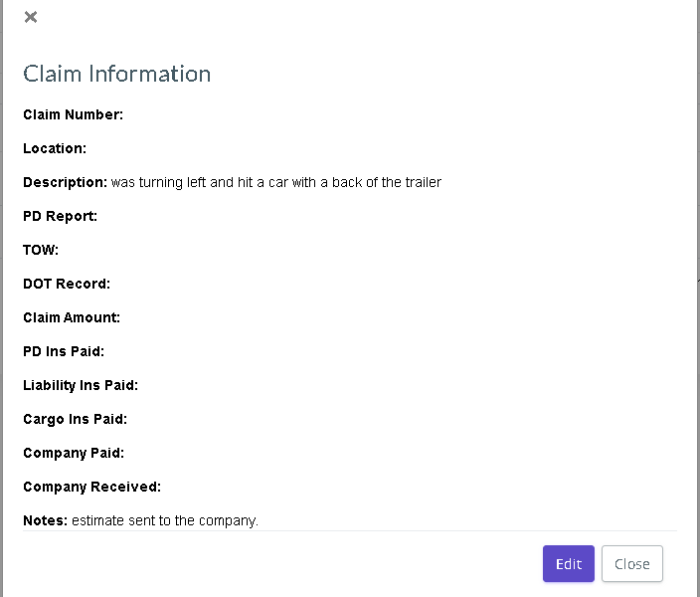Select the PD Report label
The width and height of the screenshot is (700, 597).
tap(60, 216)
